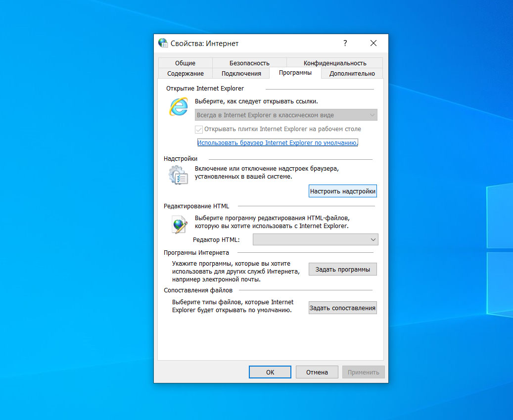Open the Редактор HTML dropdown
The image size is (513, 420).
(315, 239)
